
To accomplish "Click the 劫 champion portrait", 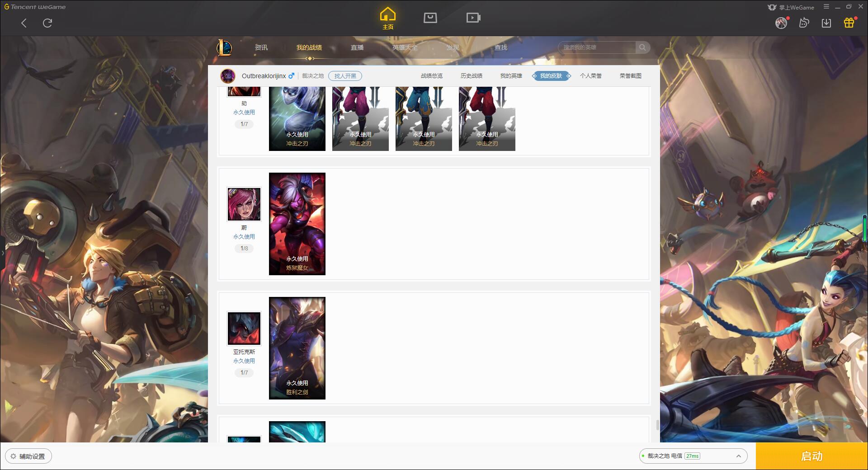I will click(244, 91).
